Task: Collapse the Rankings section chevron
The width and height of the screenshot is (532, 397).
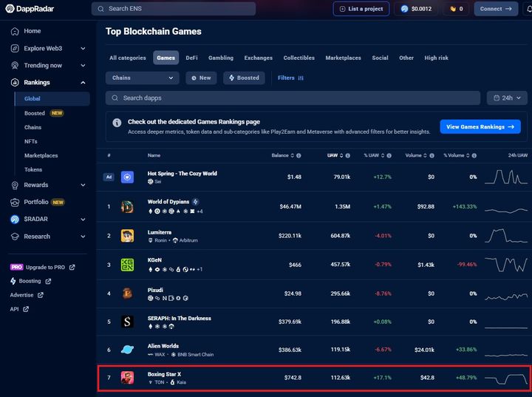Action: pos(83,83)
